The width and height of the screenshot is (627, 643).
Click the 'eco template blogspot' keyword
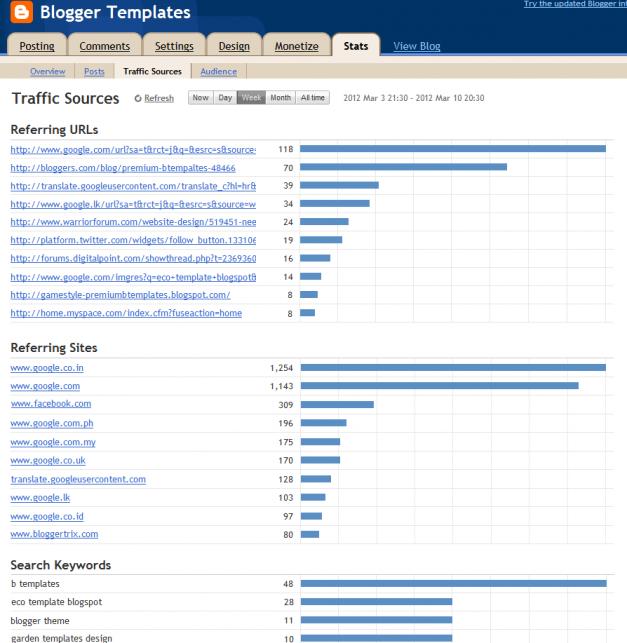pos(57,602)
